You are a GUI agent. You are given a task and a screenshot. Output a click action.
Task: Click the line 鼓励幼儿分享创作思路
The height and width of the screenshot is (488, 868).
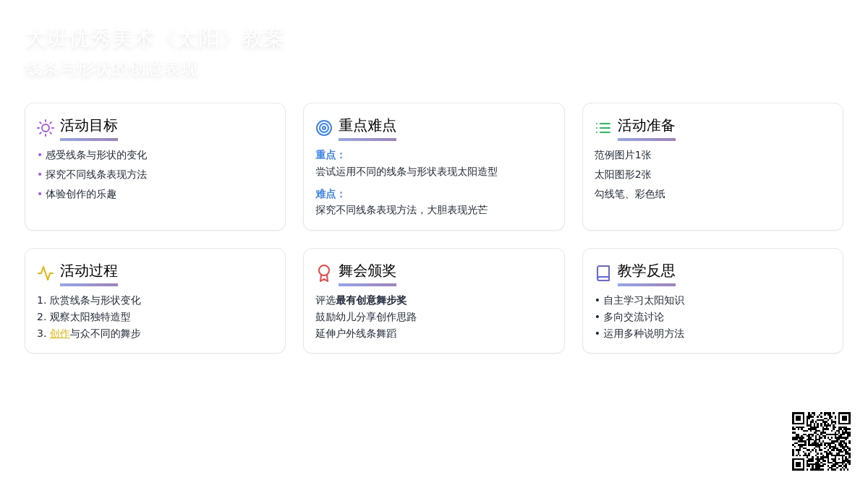pyautogui.click(x=366, y=317)
